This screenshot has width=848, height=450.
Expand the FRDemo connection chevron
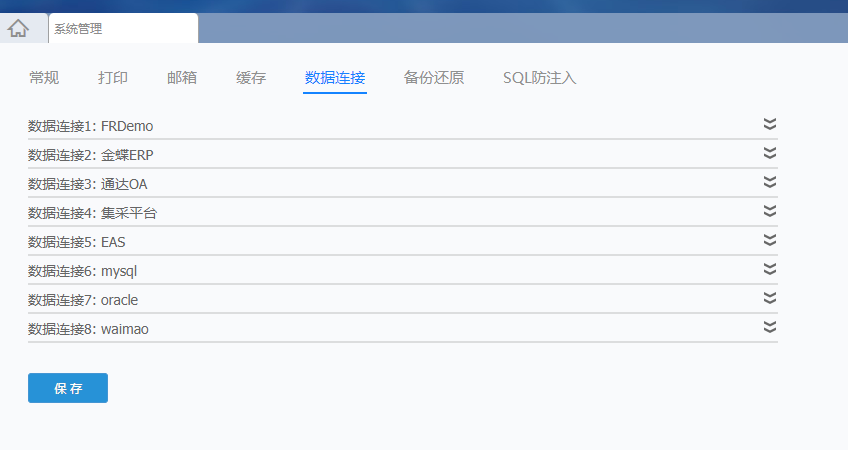(x=770, y=124)
